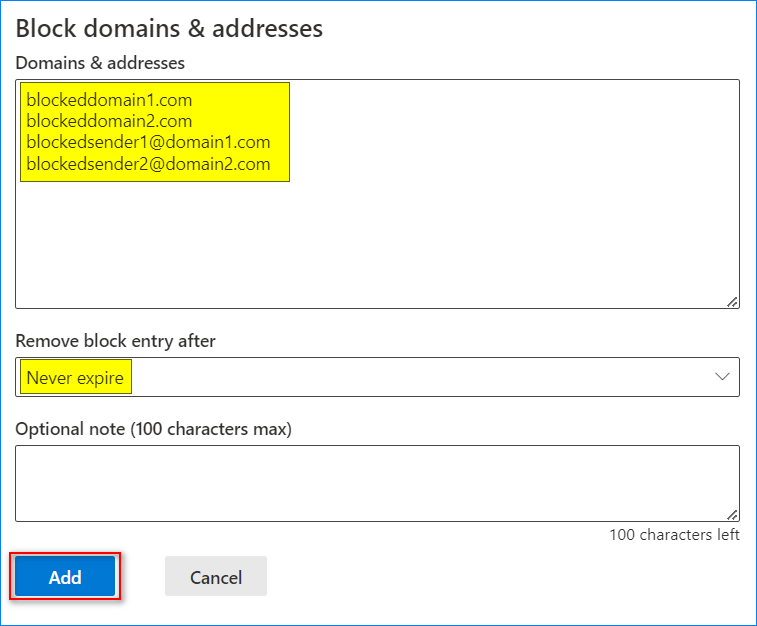This screenshot has height=626, width=757.
Task: Click the Block domains & addresses heading
Action: (169, 28)
